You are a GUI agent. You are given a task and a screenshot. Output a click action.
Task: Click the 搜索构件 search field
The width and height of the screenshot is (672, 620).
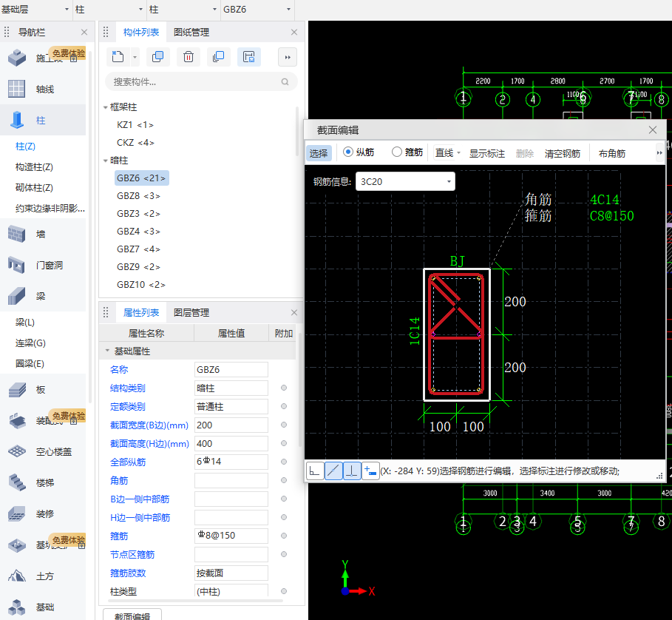coord(201,82)
